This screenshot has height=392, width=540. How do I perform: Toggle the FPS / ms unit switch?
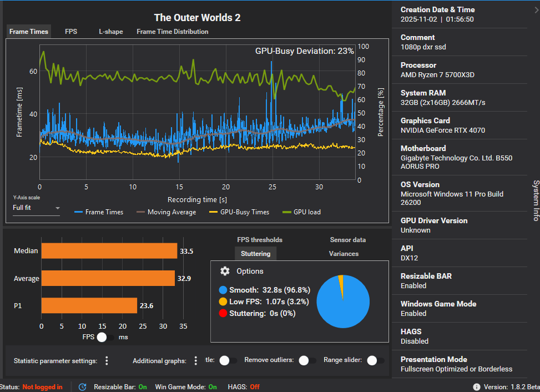[x=105, y=337]
